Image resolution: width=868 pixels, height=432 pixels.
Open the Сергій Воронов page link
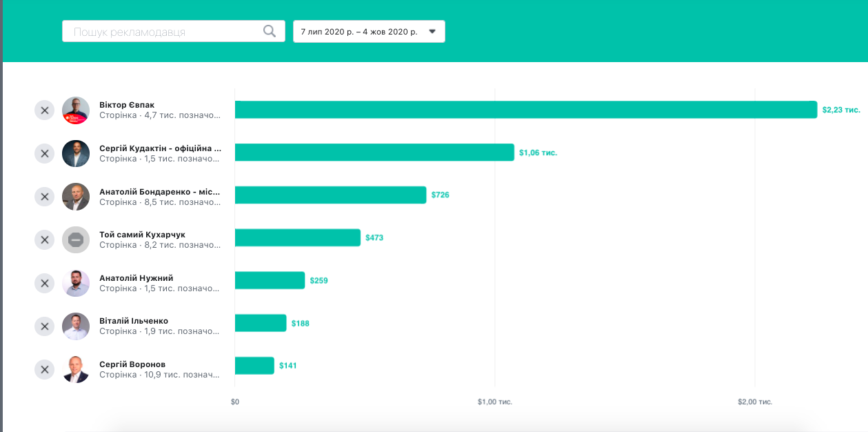[x=132, y=364]
